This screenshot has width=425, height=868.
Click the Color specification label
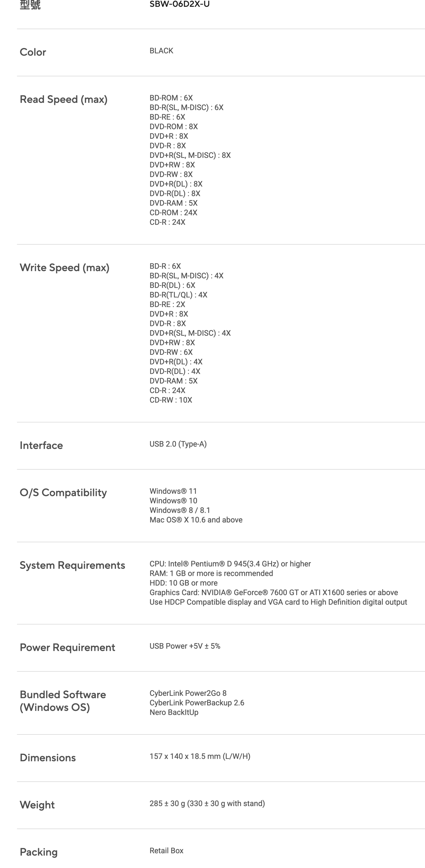point(33,52)
